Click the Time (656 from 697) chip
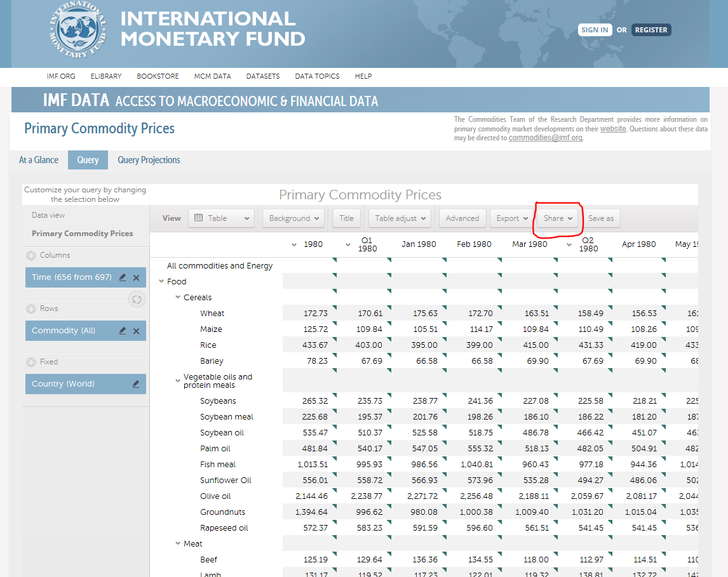 tap(85, 277)
